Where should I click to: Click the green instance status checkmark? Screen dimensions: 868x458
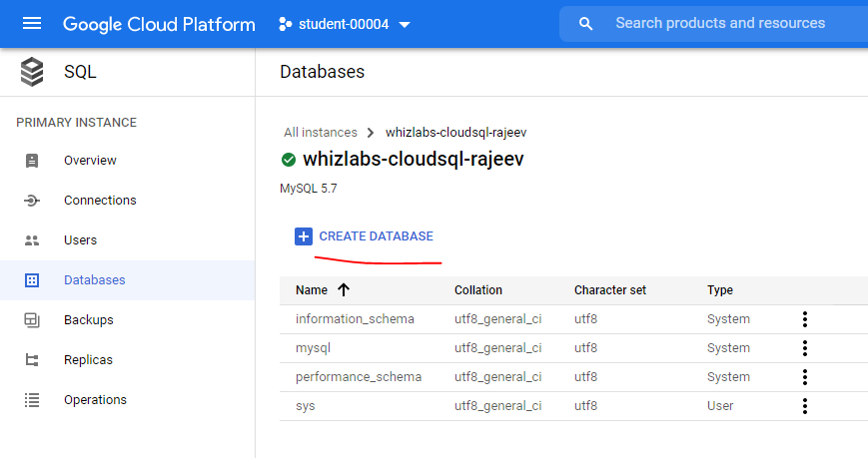coord(289,160)
